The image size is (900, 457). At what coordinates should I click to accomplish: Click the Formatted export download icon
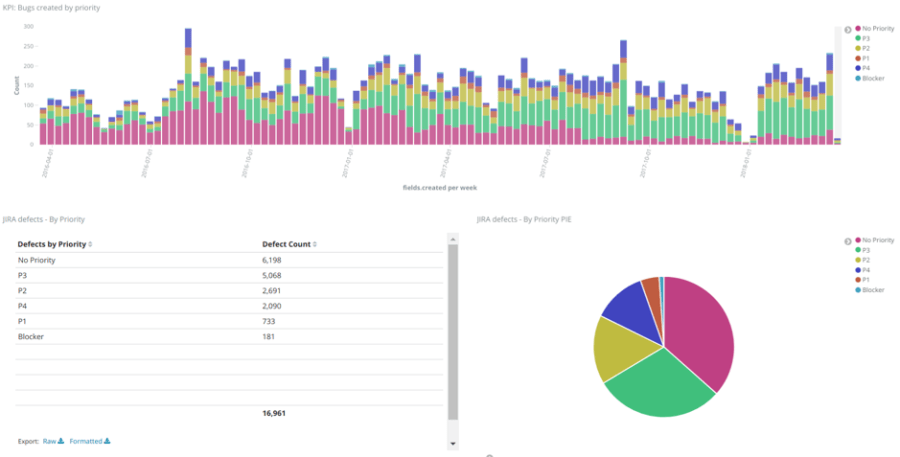[x=108, y=440]
